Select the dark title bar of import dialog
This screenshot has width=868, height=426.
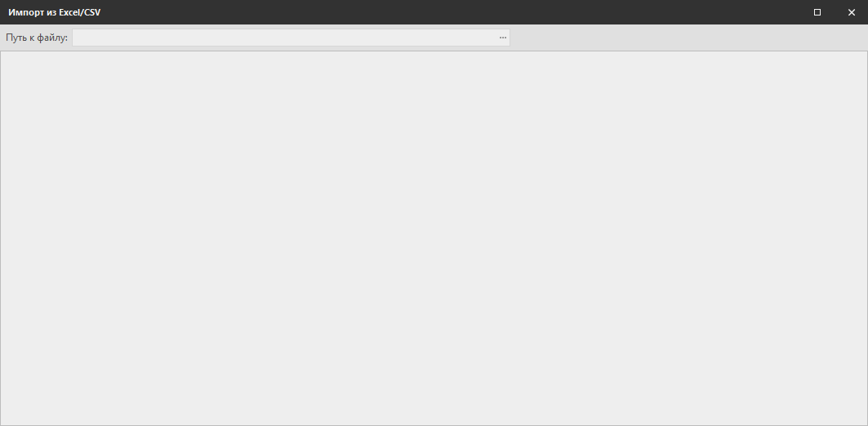434,12
